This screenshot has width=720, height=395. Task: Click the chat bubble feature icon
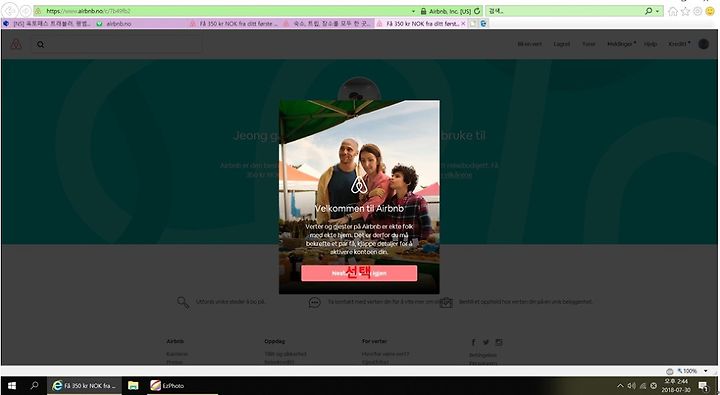[x=315, y=302]
